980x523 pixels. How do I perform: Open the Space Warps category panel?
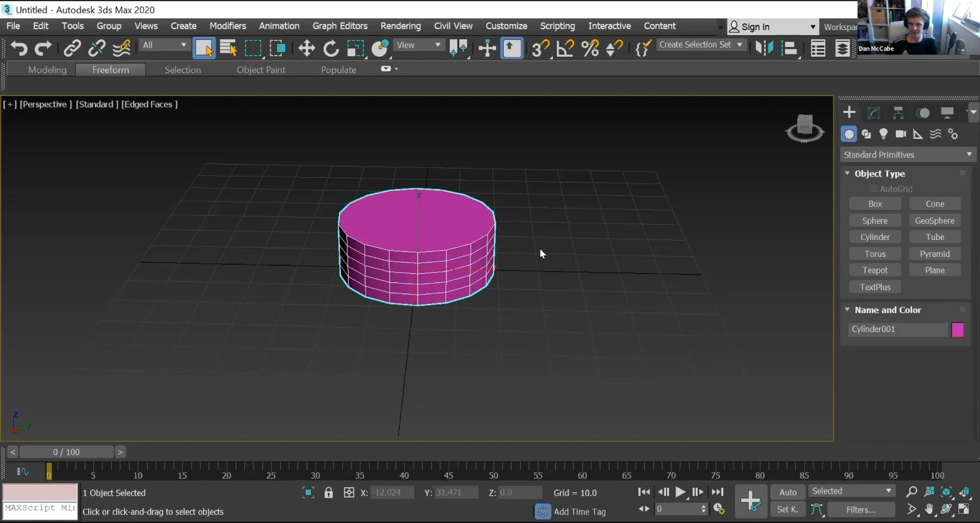coord(935,134)
